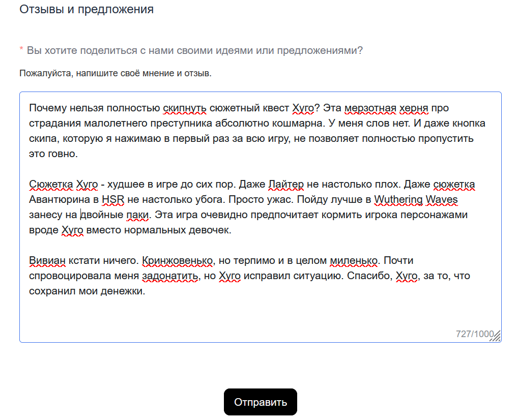Image resolution: width=516 pixels, height=420 pixels.
Task: Click the word паки after двойные
Action: click(137, 215)
